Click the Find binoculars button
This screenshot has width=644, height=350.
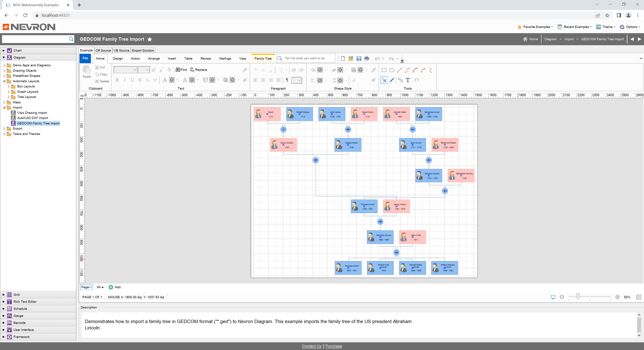point(181,70)
